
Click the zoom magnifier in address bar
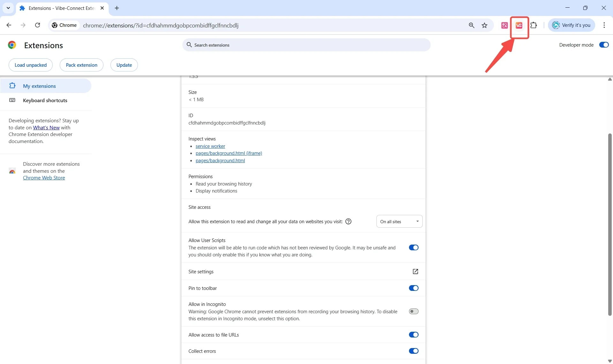pyautogui.click(x=471, y=25)
